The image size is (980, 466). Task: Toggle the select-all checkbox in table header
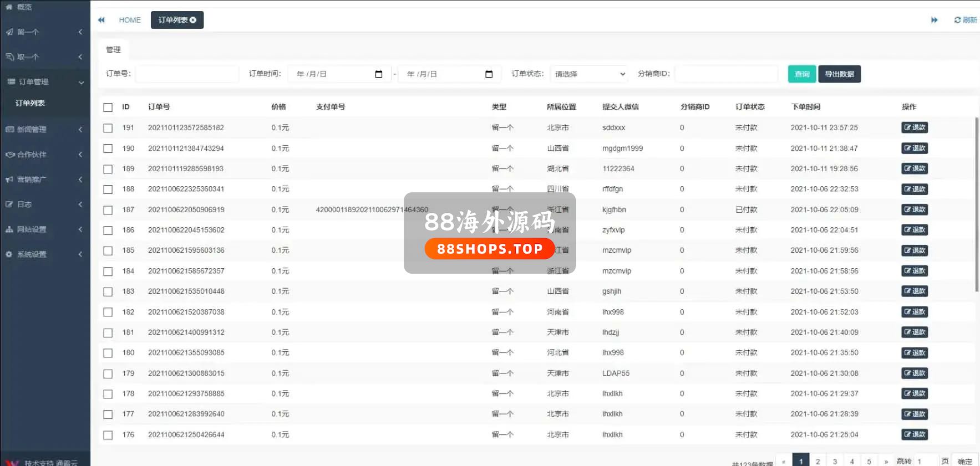point(108,107)
